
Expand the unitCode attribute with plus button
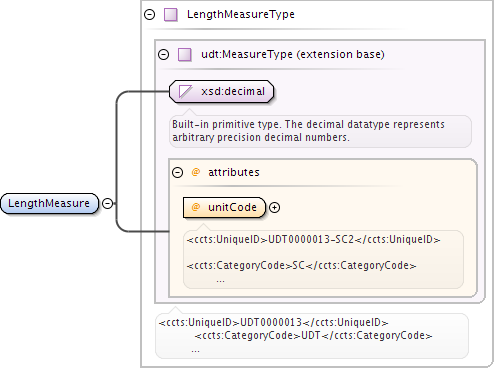[274, 207]
